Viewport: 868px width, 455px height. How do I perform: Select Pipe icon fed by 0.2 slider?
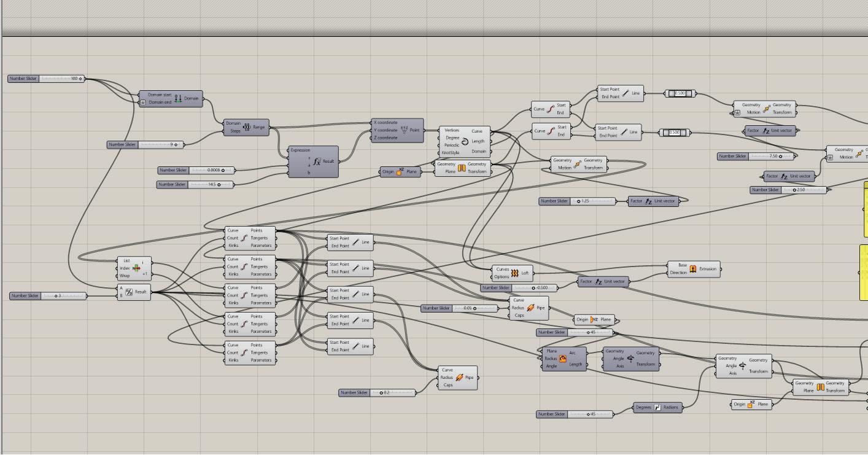[459, 378]
